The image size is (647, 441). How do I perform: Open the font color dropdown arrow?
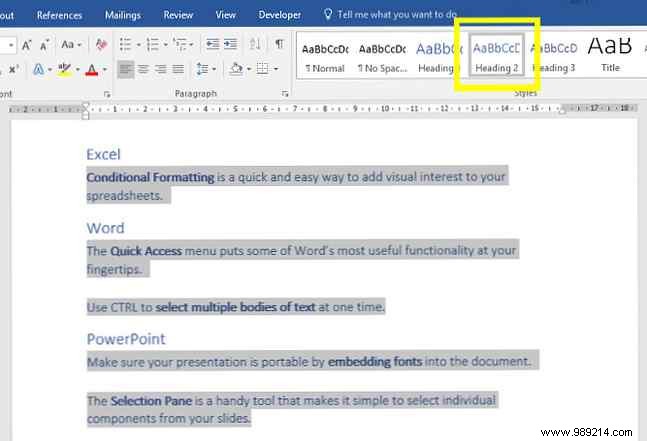point(105,69)
